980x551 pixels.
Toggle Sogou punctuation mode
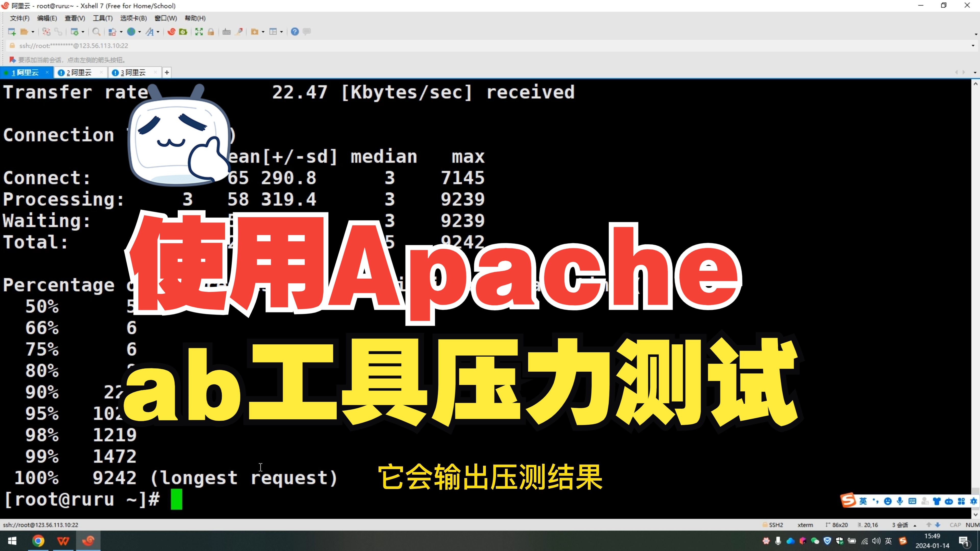[875, 501]
